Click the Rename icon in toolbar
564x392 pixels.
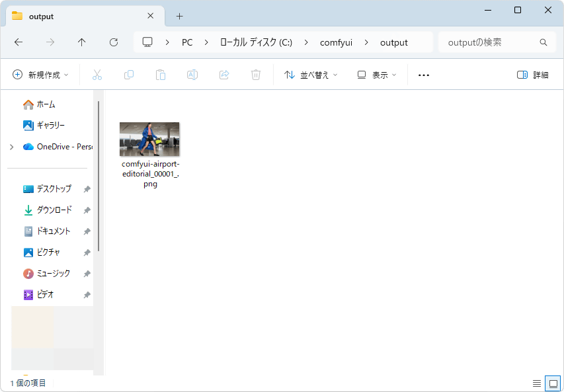(x=192, y=75)
